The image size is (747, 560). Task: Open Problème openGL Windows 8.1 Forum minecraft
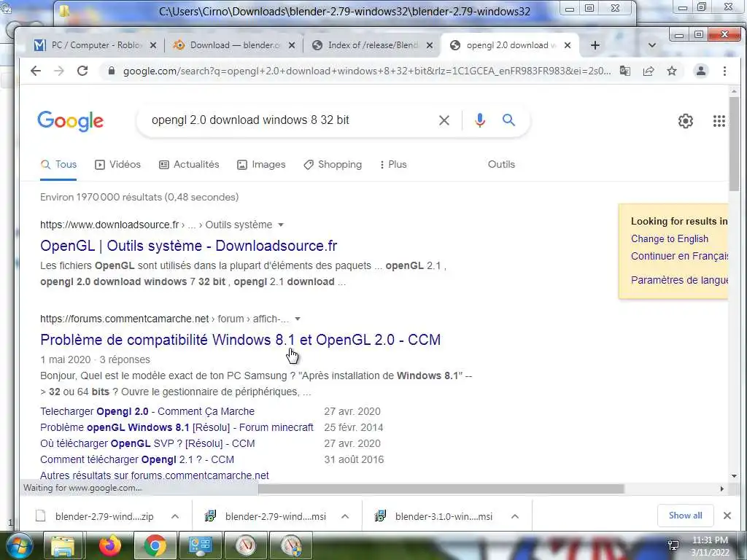(x=177, y=427)
